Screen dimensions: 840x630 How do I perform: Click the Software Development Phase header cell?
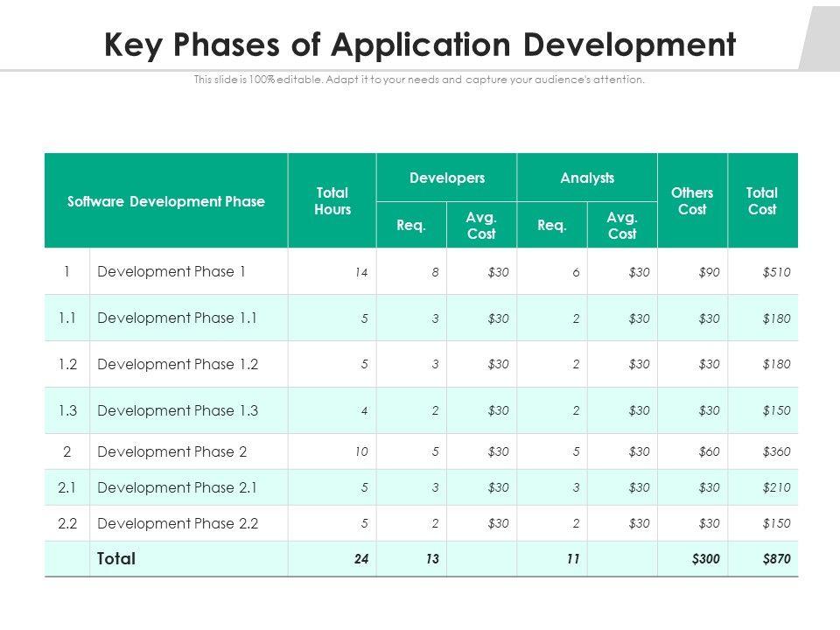(x=166, y=201)
